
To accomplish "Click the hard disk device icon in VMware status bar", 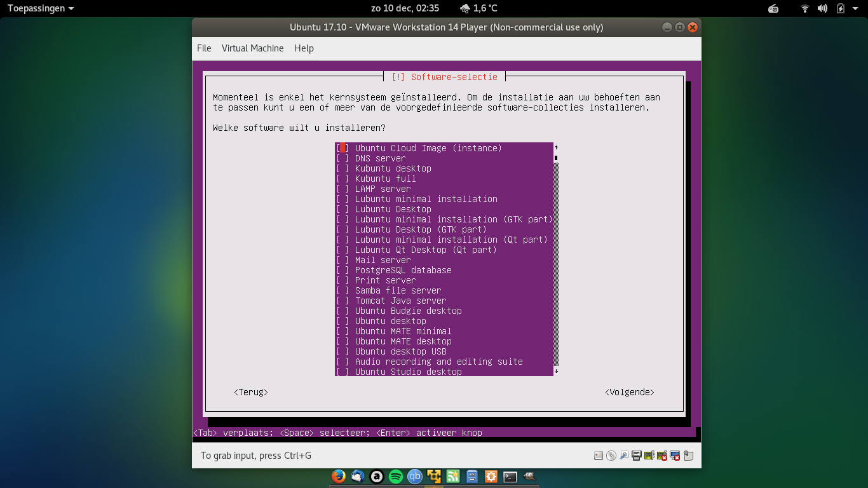I will (x=599, y=456).
